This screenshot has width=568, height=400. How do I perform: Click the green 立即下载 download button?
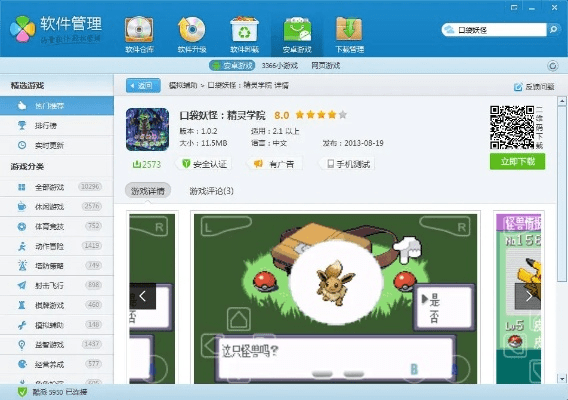click(517, 162)
